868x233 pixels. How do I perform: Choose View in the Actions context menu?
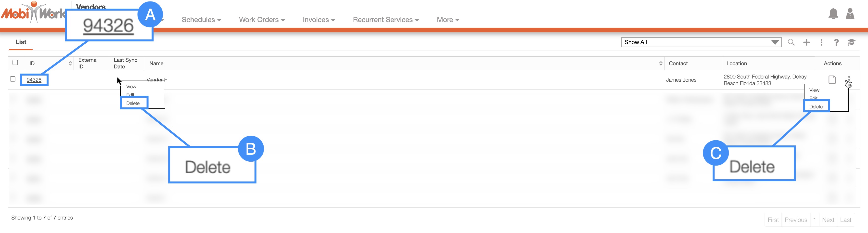(x=814, y=90)
